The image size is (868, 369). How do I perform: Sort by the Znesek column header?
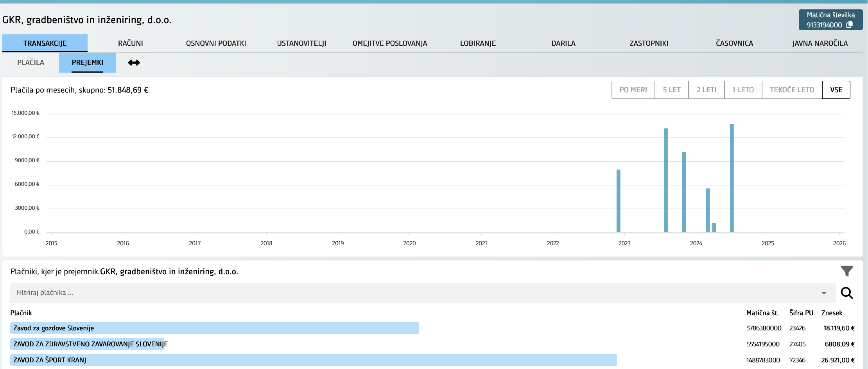832,313
